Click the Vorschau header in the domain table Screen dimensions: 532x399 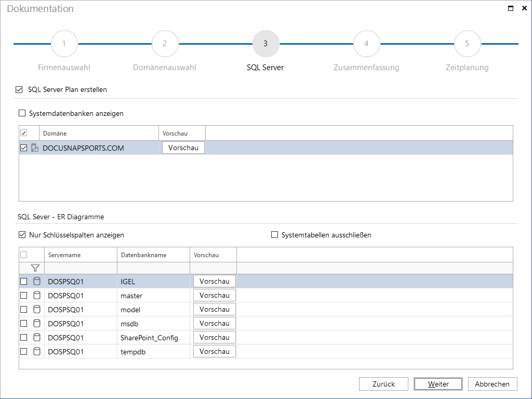[x=182, y=134]
